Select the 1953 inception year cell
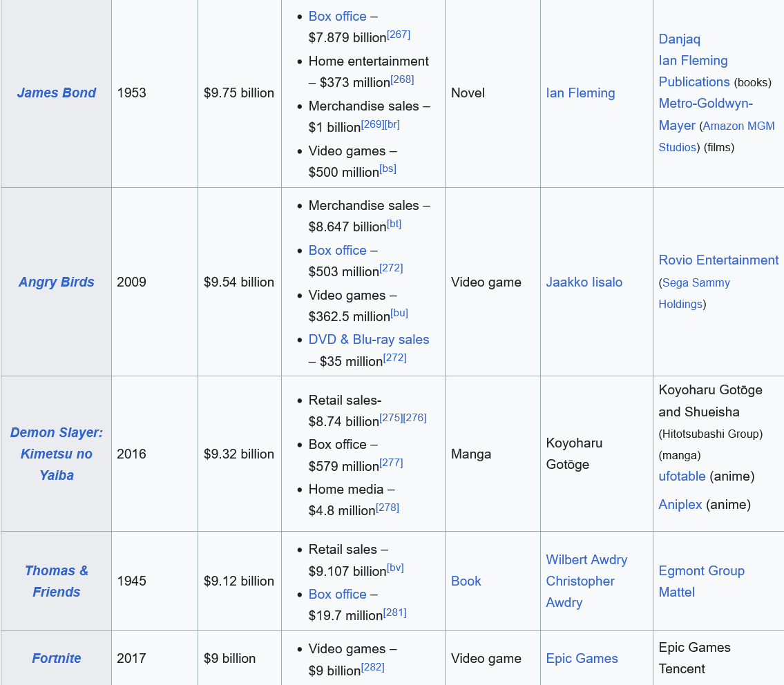Viewport: 784px width, 685px height. tap(155, 93)
